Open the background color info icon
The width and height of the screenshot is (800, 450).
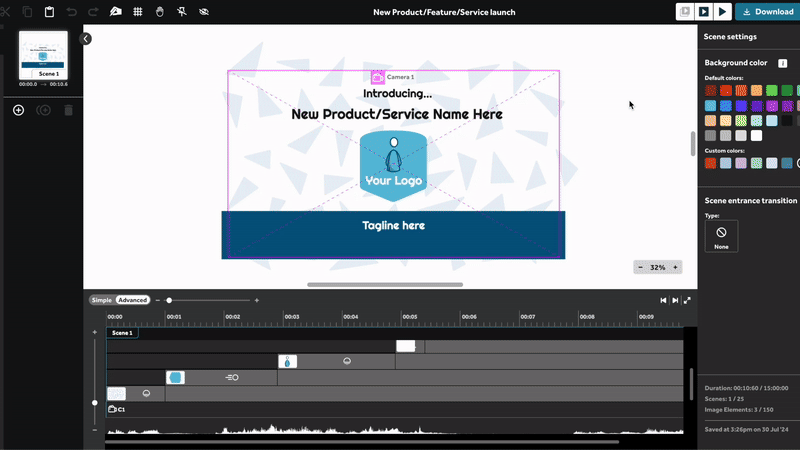tap(783, 63)
